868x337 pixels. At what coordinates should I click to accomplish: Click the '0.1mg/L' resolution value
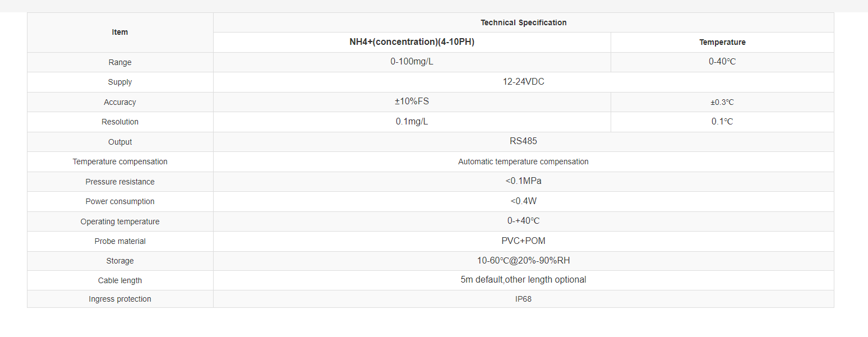(x=412, y=122)
